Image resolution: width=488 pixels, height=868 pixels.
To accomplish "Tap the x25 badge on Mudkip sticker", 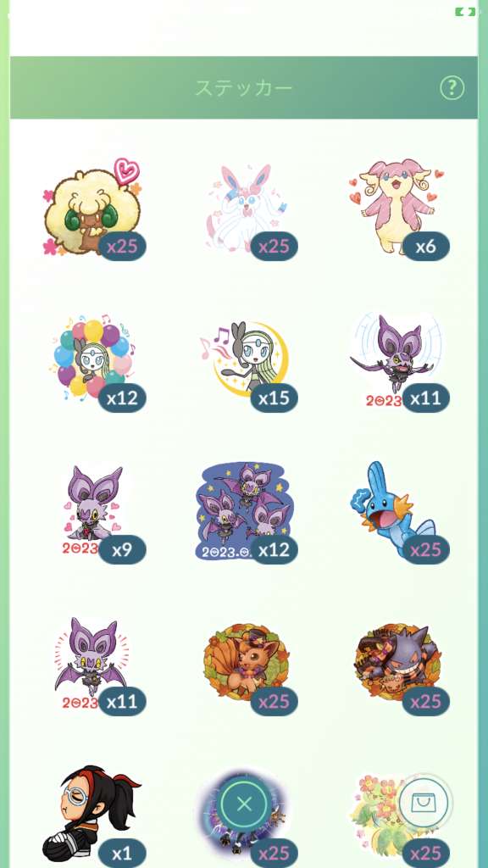I will point(426,549).
